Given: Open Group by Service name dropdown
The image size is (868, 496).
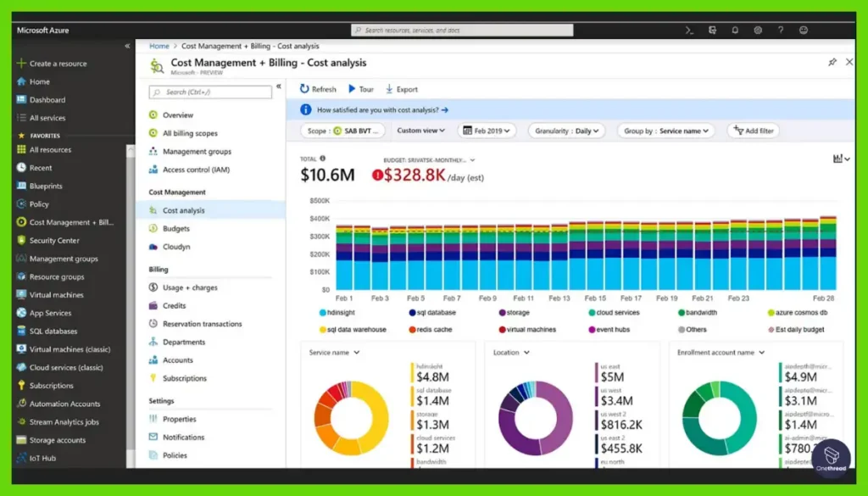Looking at the screenshot, I should pos(666,131).
